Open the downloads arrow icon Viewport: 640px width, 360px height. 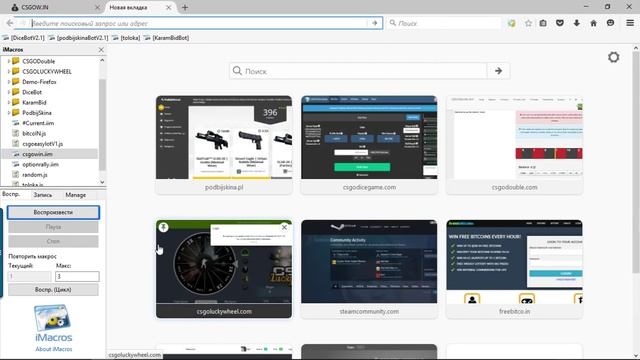point(576,23)
